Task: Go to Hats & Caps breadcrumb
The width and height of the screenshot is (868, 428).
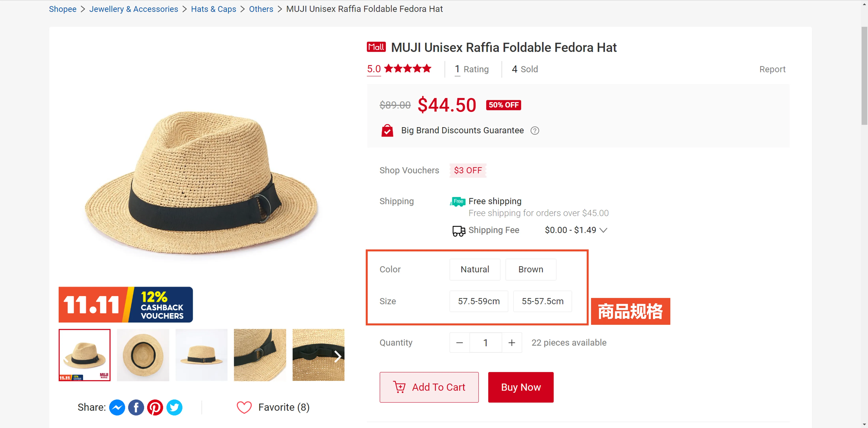Action: tap(213, 9)
